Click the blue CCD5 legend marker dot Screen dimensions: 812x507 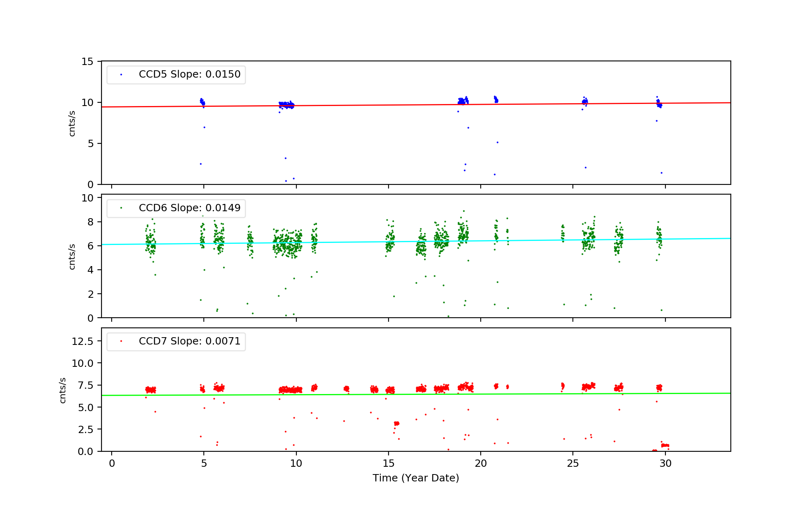point(121,75)
